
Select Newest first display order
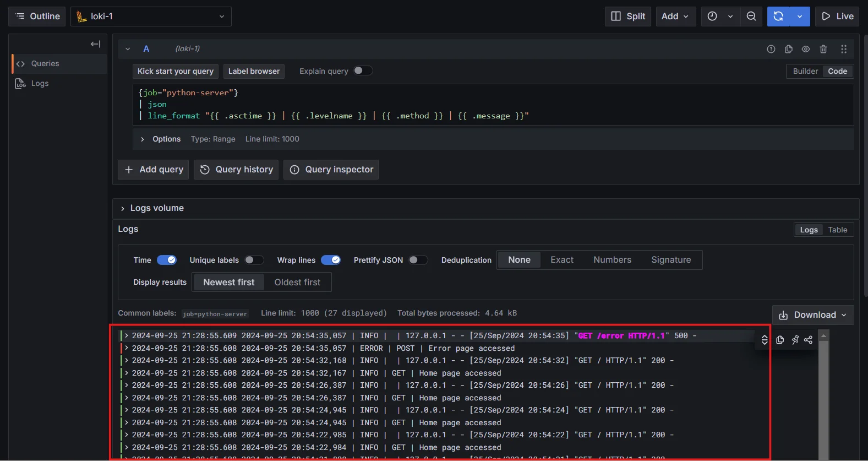[x=229, y=282]
